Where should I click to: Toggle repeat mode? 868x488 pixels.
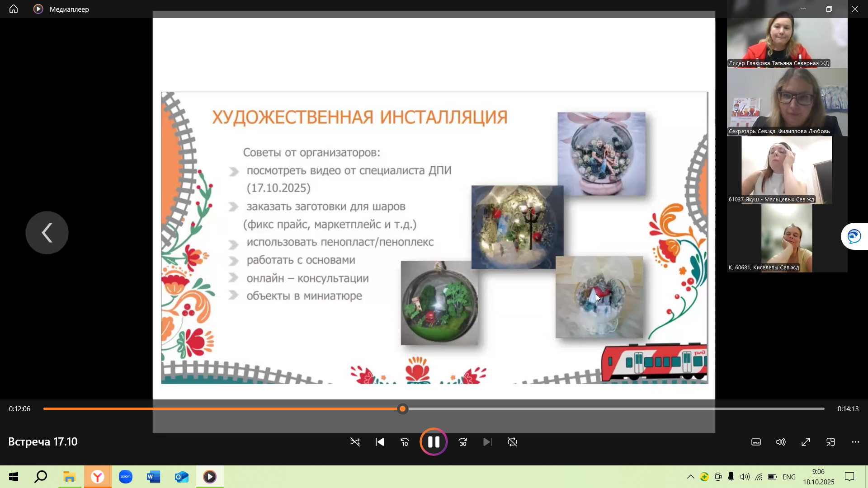(x=512, y=442)
